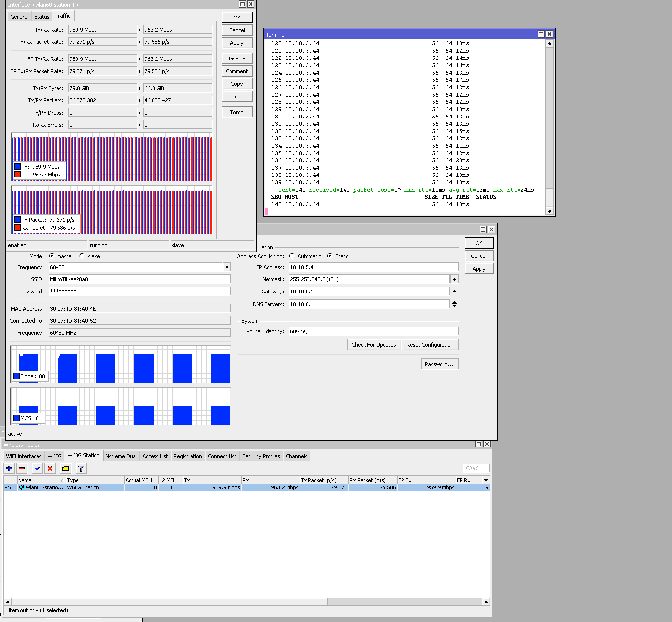Click Cancel in the quick set window
The image size is (672, 622).
[479, 256]
